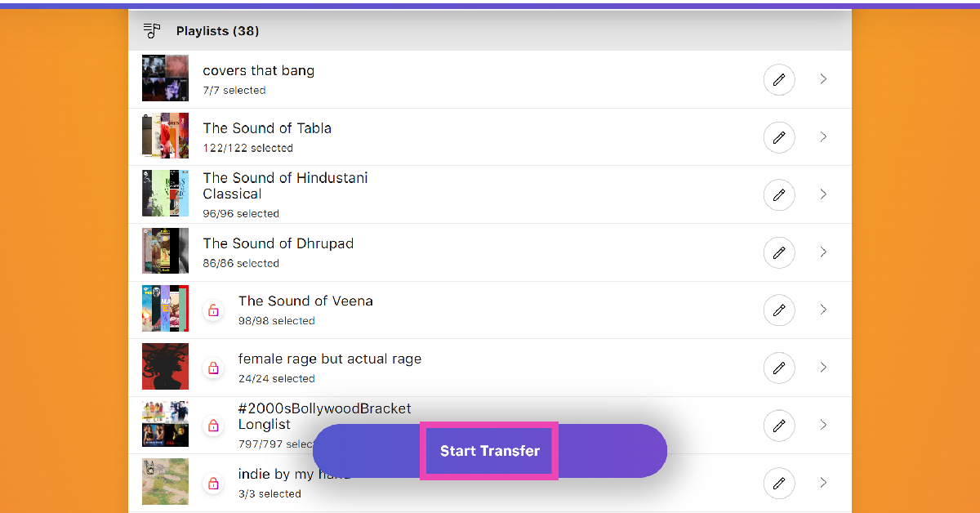Viewport: 980px width, 513px height.
Task: Expand the 'covers that bang' playlist chevron
Action: click(x=823, y=79)
